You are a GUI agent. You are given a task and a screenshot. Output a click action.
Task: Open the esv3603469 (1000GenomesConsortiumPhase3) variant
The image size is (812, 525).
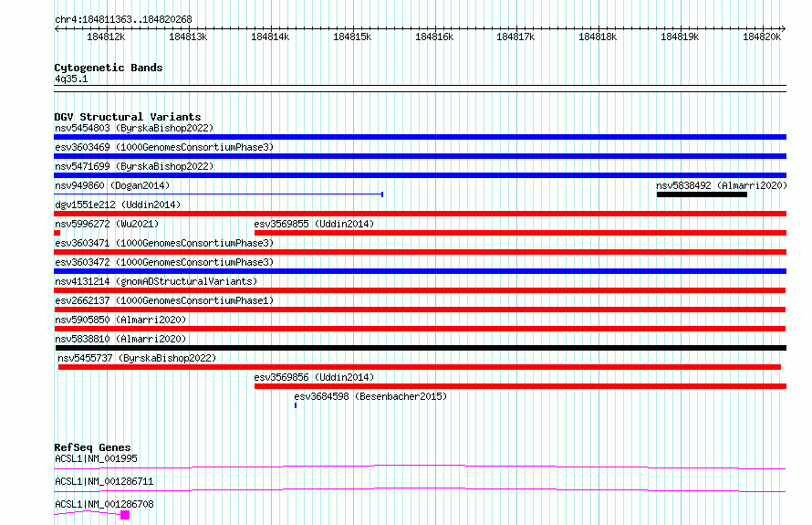point(164,147)
